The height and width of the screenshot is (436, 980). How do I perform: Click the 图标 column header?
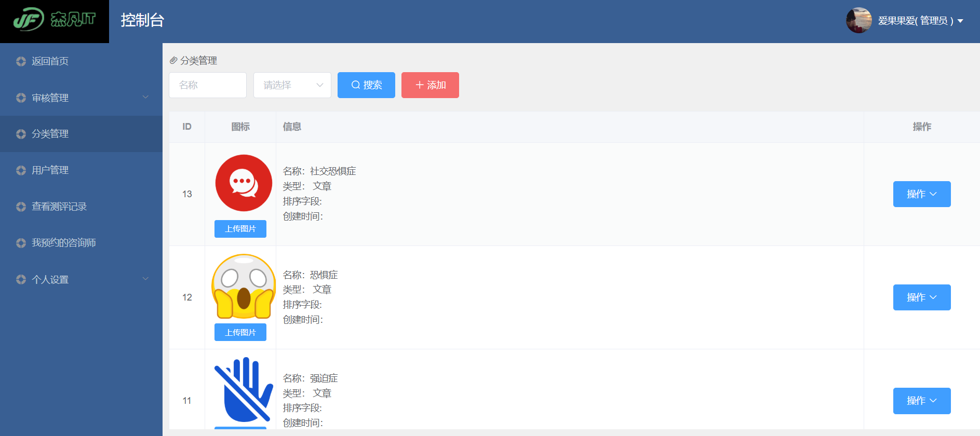point(240,127)
